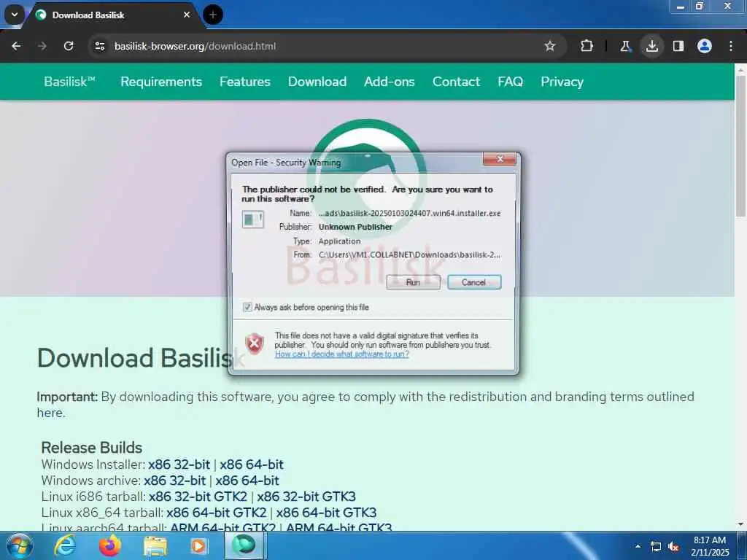747x560 pixels.
Task: Download Windows Installer x86 32-bit
Action: pos(179,464)
